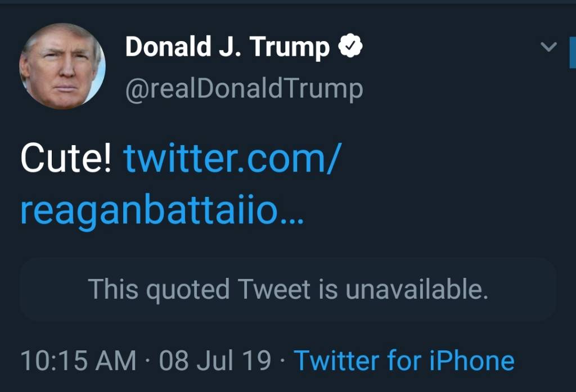This screenshot has height=392, width=576.
Task: Open the twitter.com/ link in the tweet
Action: (232, 159)
